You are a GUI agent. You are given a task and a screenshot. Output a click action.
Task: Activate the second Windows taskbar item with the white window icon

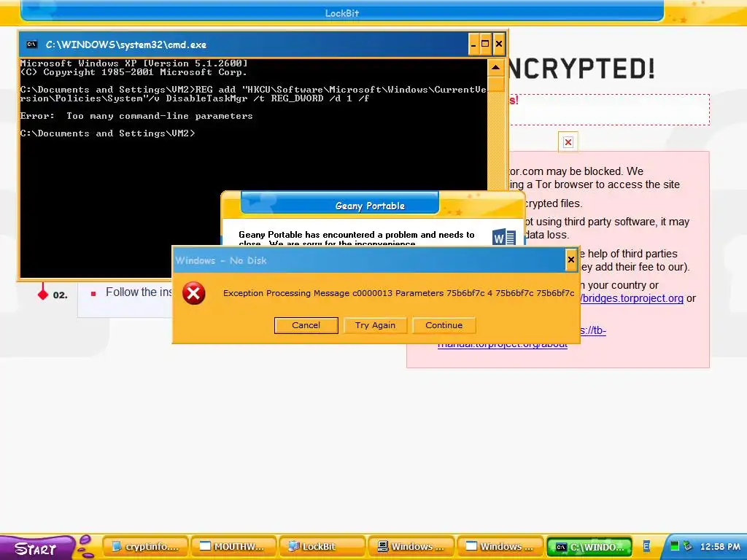tap(499, 547)
